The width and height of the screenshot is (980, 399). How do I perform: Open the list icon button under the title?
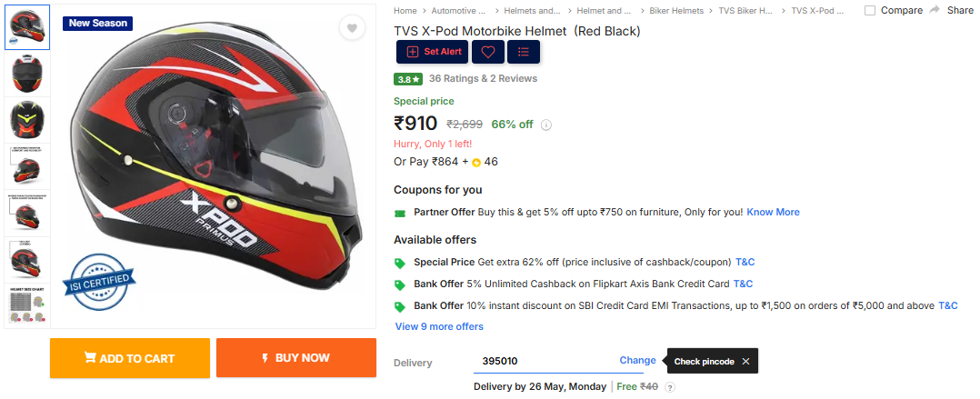tap(524, 52)
